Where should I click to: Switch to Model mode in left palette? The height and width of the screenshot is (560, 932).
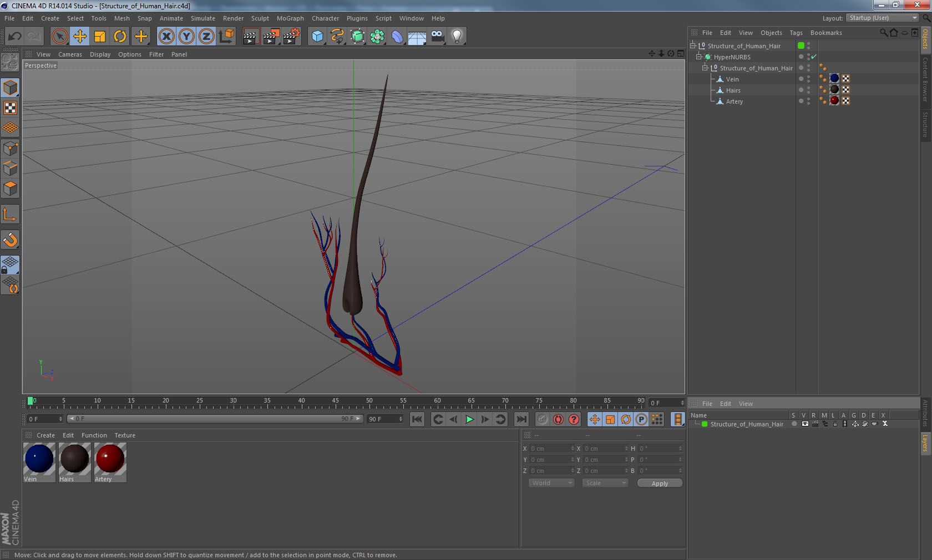[10, 88]
